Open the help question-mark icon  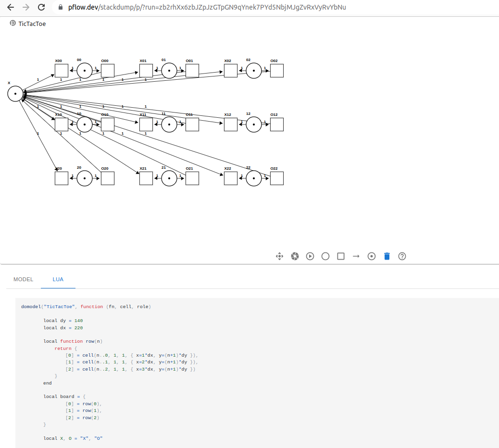click(402, 256)
